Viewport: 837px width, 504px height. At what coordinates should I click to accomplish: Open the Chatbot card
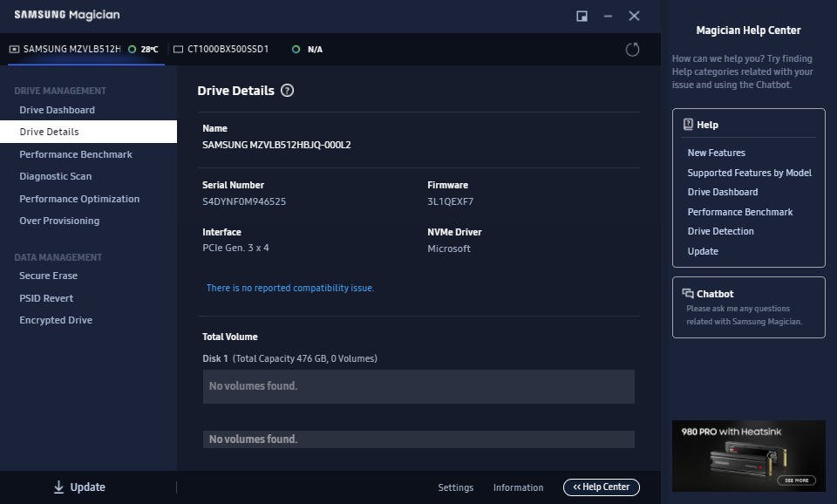coord(748,307)
